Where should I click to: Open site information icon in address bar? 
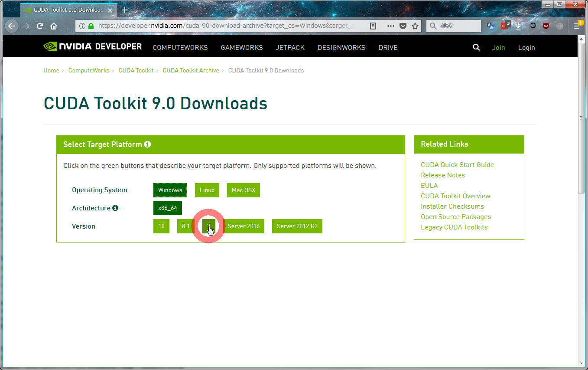point(82,26)
